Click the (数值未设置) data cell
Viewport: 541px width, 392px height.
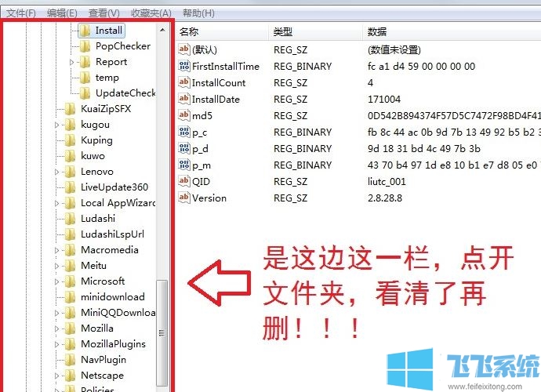tap(394, 49)
